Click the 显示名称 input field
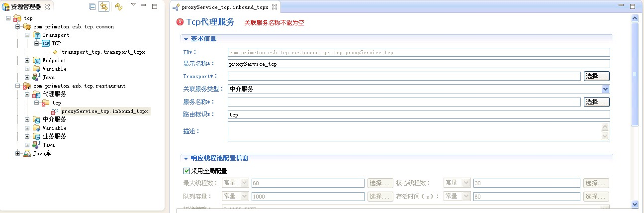The height and width of the screenshot is (213, 644). [419, 64]
